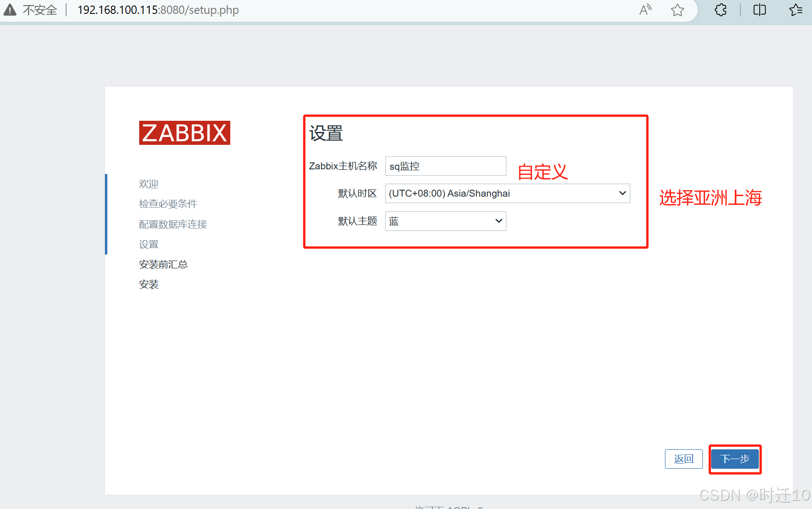Click the 不安全 label in address bar
Image resolution: width=812 pixels, height=509 pixels.
[x=40, y=10]
